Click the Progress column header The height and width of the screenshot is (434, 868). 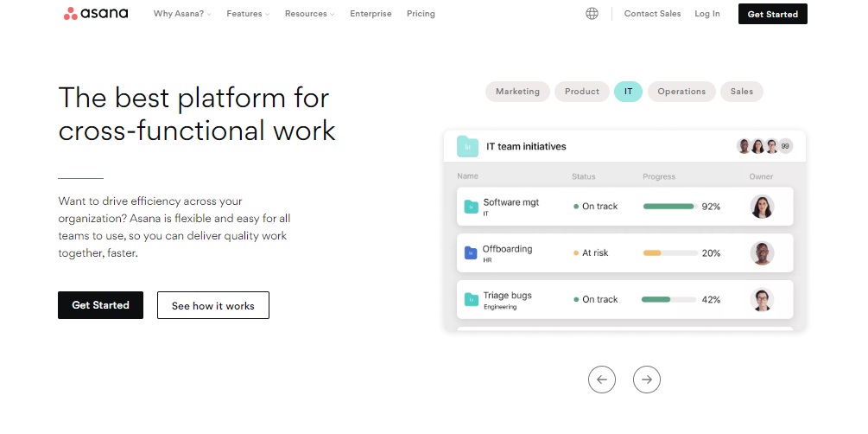coord(659,176)
